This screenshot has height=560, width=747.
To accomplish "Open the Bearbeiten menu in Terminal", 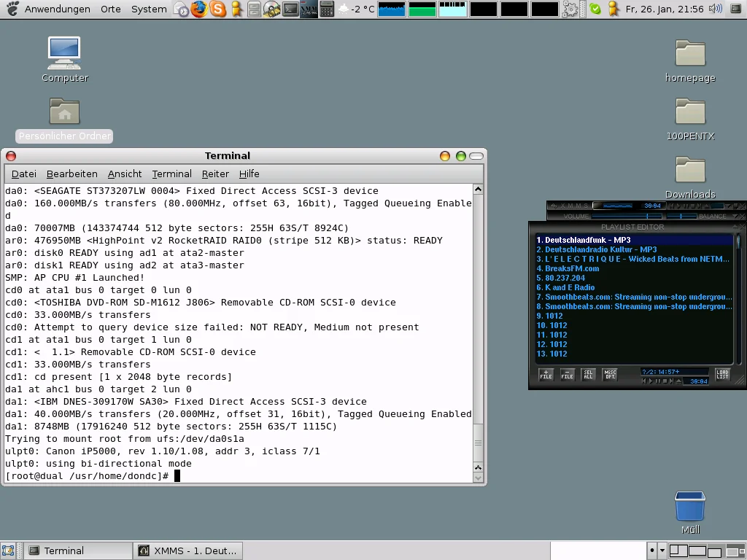I will click(71, 174).
